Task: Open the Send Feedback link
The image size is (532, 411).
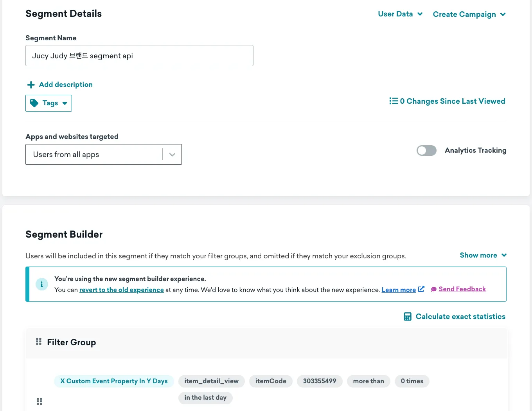Action: 462,289
